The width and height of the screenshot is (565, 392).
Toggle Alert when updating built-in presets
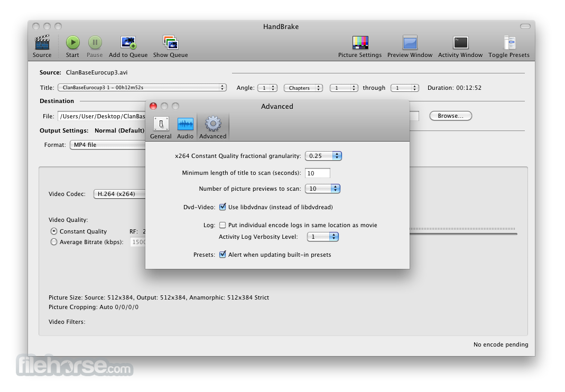(x=223, y=254)
